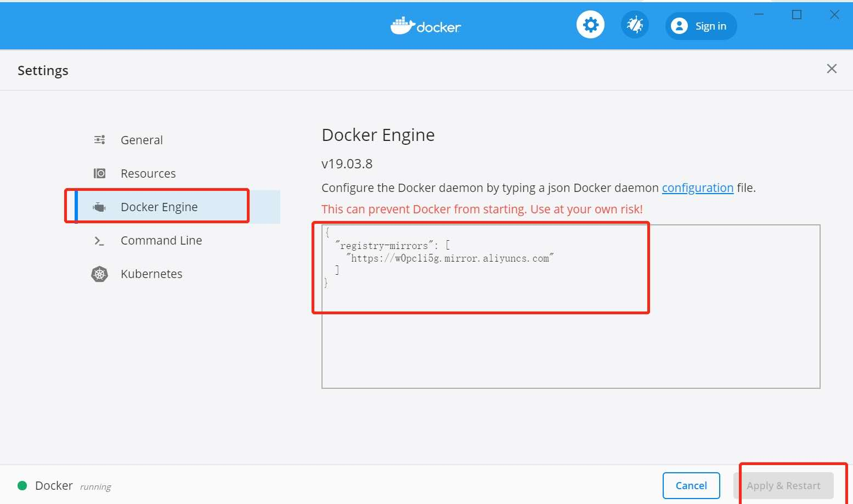
Task: Click the Docker Engine whale icon
Action: click(x=99, y=207)
